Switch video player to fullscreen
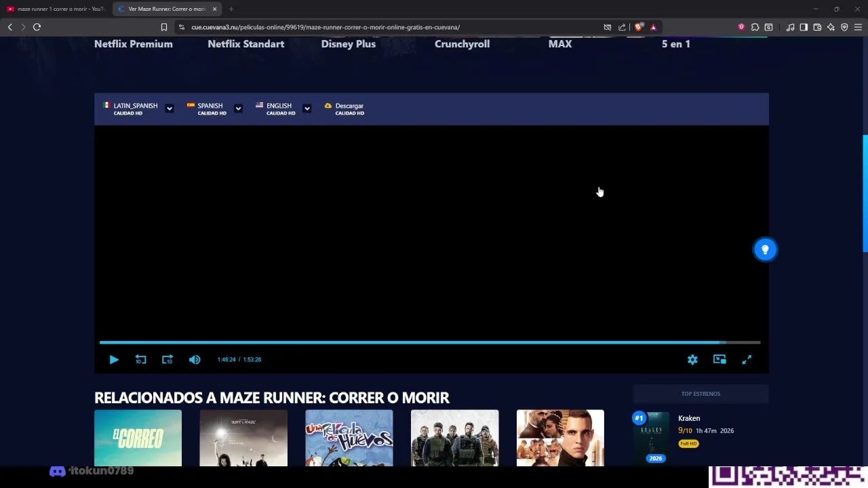Screen dimensions: 868x488 747,360
